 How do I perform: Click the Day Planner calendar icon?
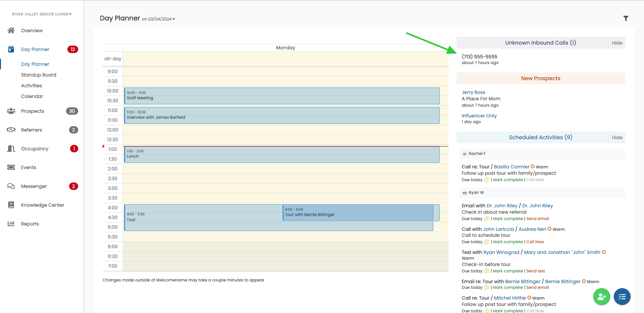tap(11, 49)
